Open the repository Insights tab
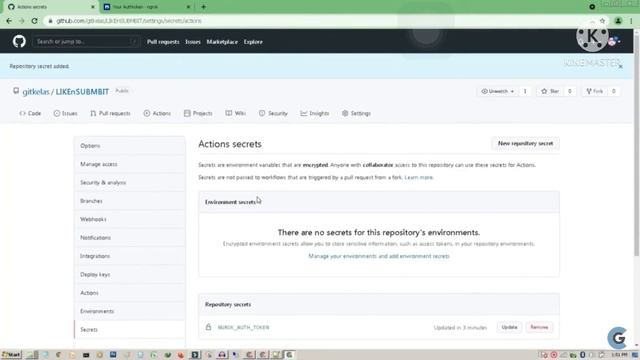Image resolution: width=640 pixels, height=360 pixels. (x=315, y=113)
